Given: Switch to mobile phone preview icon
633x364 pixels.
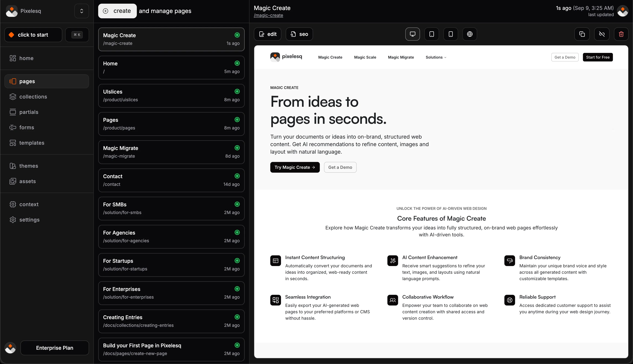Looking at the screenshot, I should click(x=451, y=34).
